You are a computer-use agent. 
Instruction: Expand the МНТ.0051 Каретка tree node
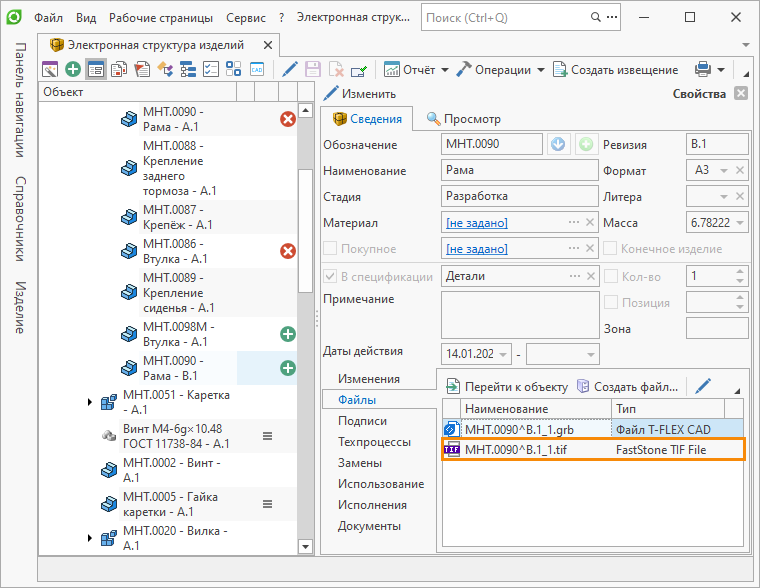(x=91, y=402)
